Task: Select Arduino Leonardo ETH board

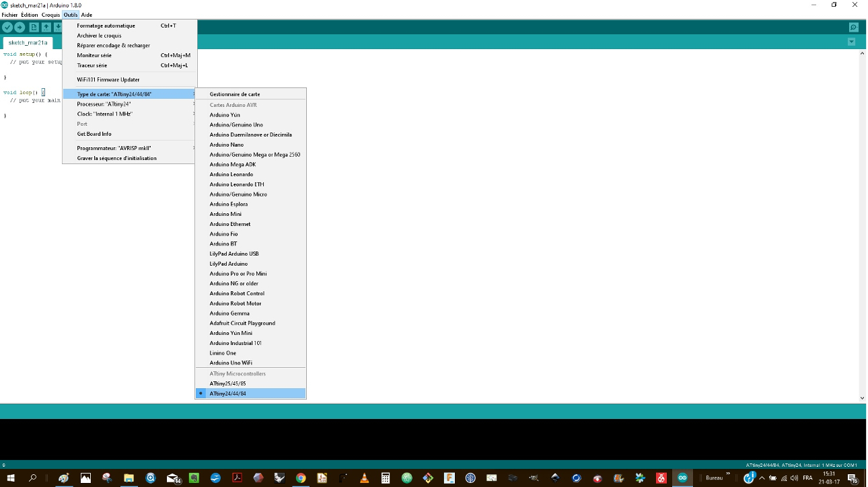Action: 250,184
